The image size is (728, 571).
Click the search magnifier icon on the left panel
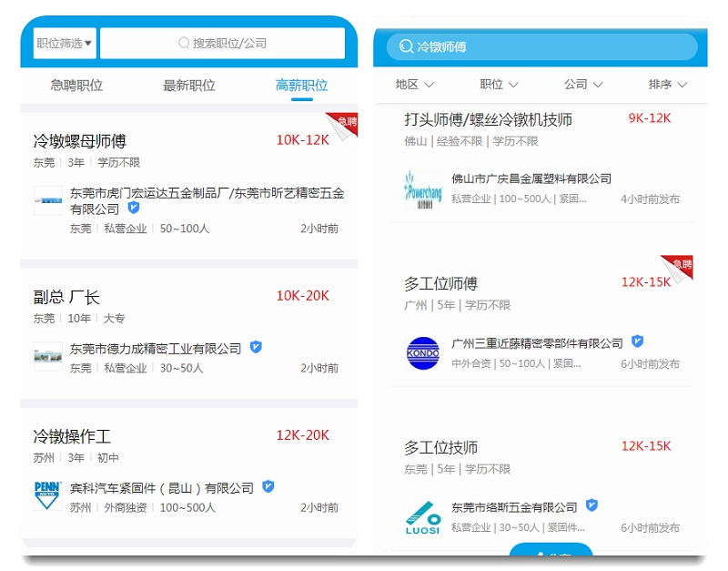183,42
